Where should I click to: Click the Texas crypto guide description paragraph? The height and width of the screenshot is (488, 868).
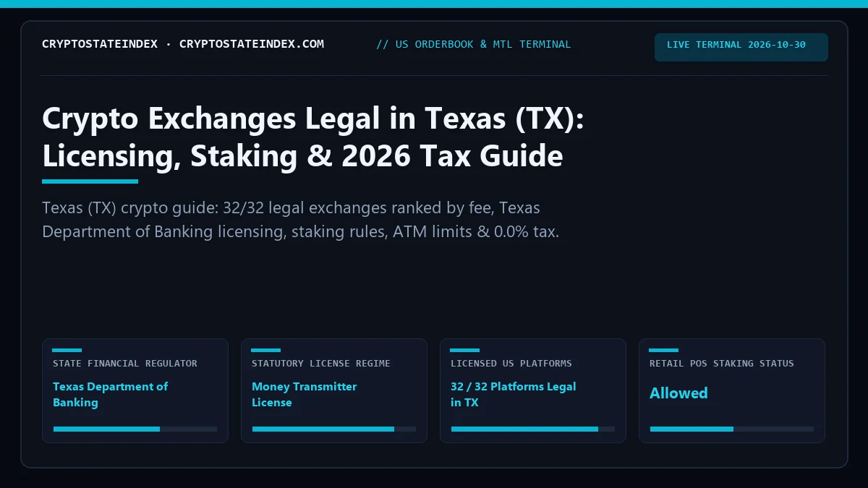click(301, 220)
